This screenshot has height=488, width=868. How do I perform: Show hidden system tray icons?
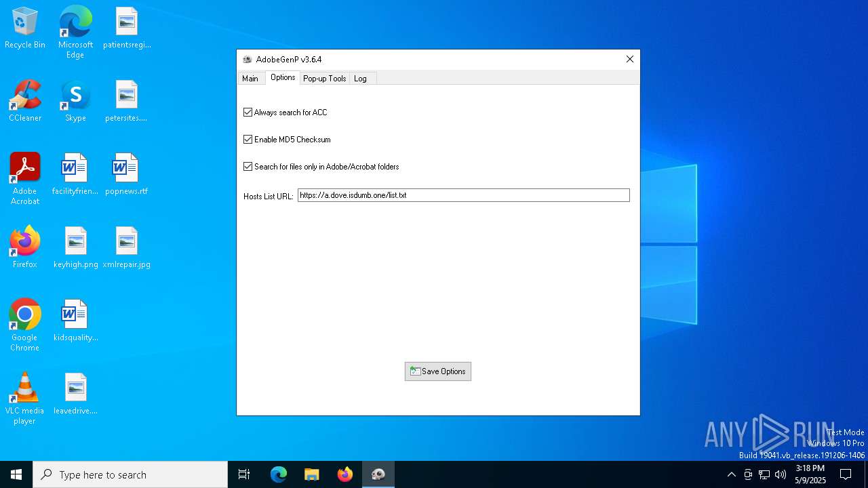731,474
